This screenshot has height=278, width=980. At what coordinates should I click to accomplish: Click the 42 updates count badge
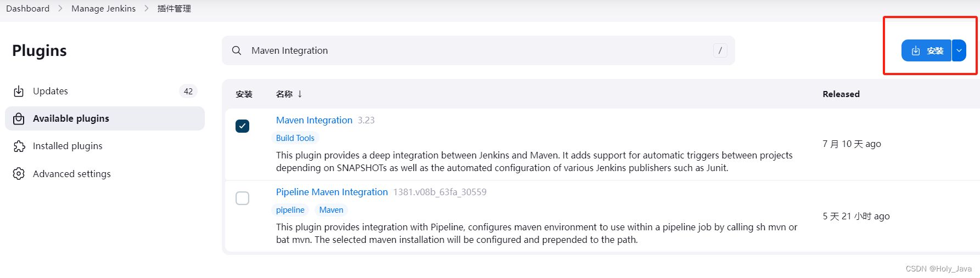[x=188, y=91]
